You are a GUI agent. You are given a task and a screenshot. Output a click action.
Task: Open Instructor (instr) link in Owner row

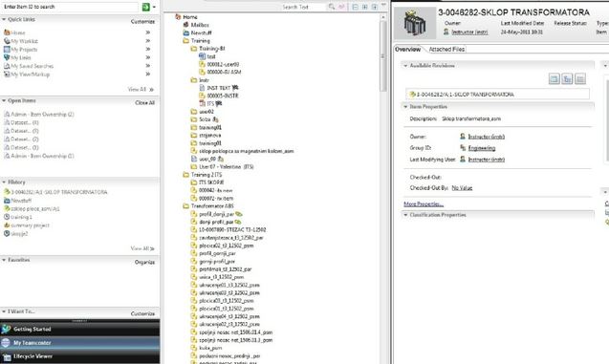click(x=487, y=137)
